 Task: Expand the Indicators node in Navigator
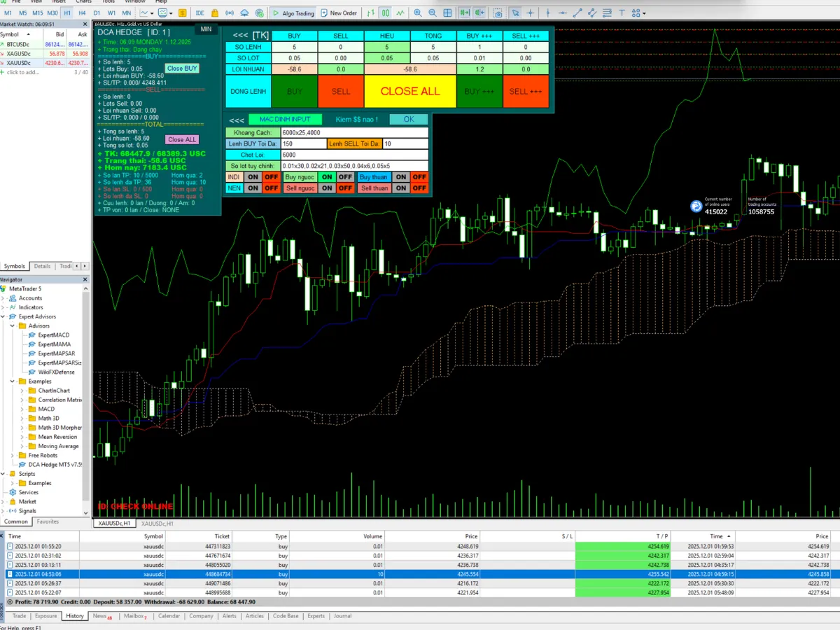4,307
